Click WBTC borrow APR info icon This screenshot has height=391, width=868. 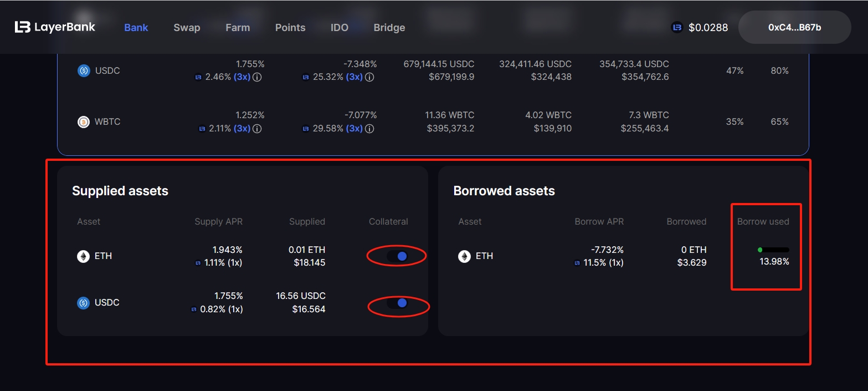point(369,129)
